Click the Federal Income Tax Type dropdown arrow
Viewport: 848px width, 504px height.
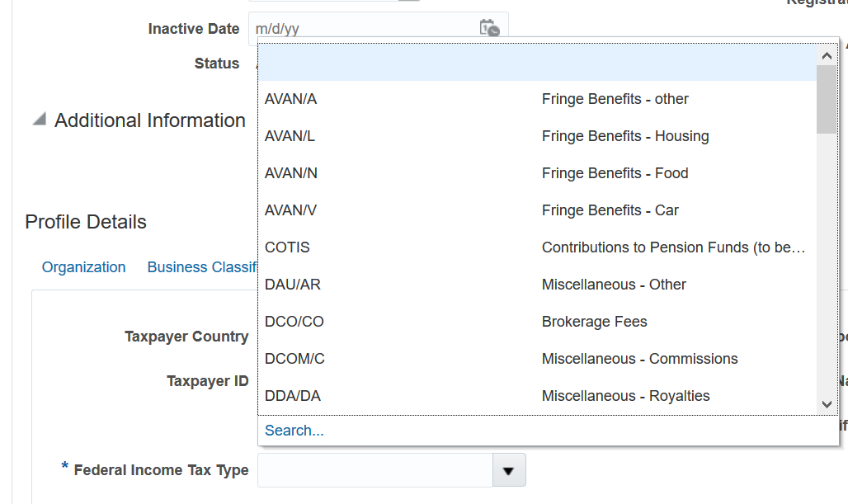click(x=509, y=469)
